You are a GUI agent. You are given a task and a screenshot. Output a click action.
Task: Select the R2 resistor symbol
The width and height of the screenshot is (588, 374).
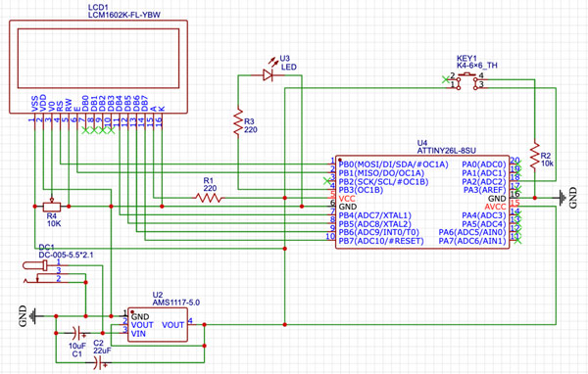(535, 155)
